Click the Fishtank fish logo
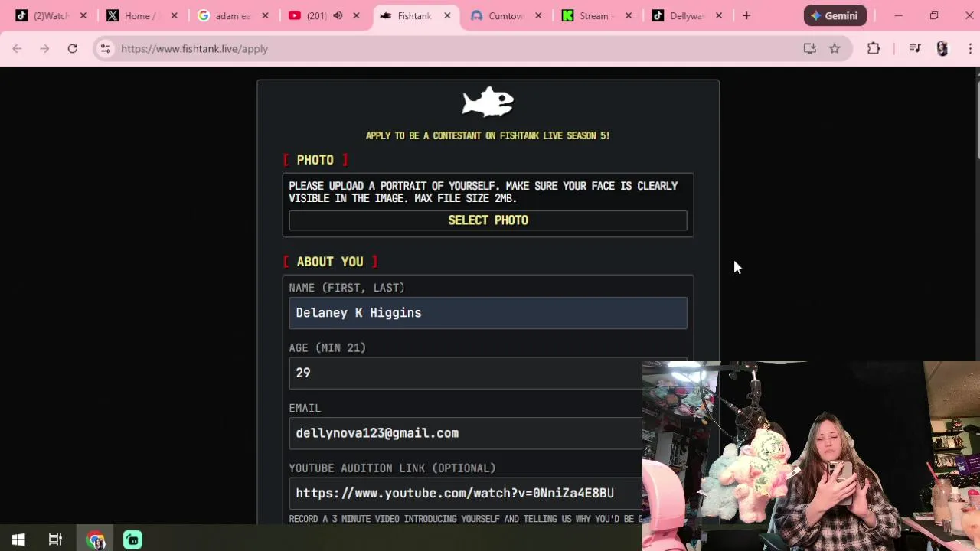This screenshot has height=551, width=980. [488, 102]
